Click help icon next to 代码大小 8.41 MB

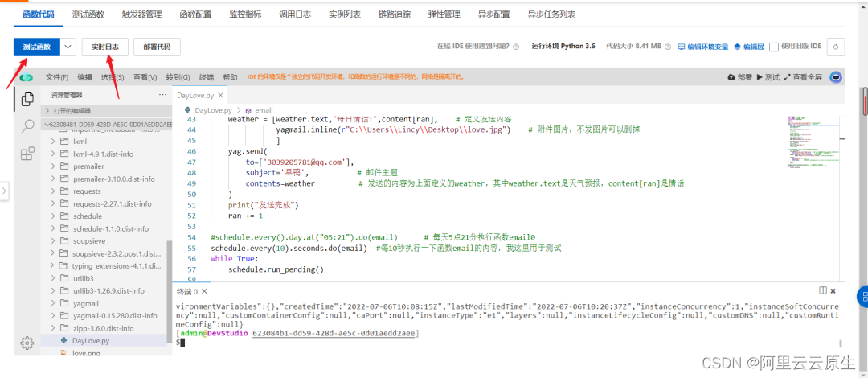click(668, 47)
